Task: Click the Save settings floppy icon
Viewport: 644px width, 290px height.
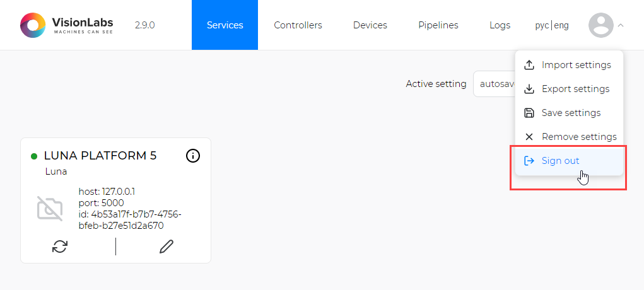Action: pyautogui.click(x=529, y=113)
